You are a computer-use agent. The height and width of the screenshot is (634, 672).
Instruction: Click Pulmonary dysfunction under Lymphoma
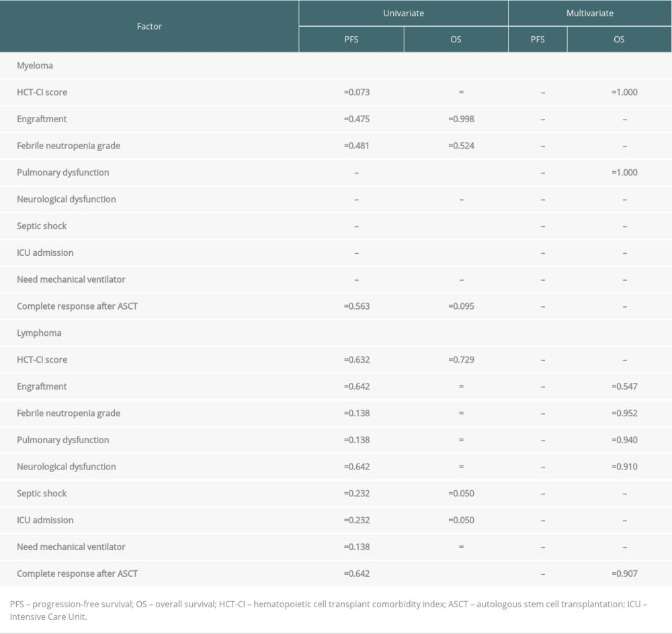pyautogui.click(x=63, y=439)
